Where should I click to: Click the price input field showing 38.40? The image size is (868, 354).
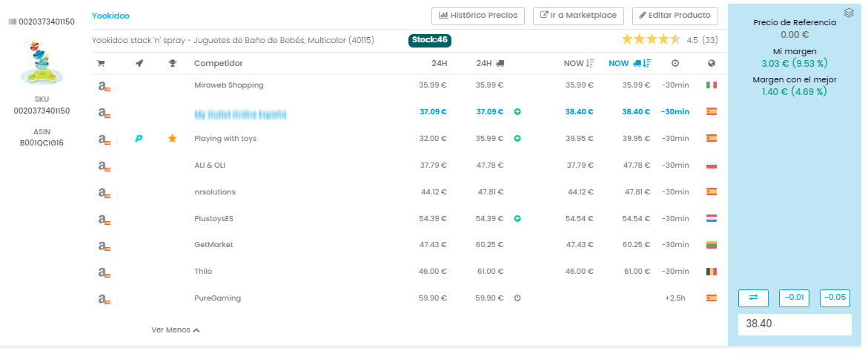coord(794,324)
